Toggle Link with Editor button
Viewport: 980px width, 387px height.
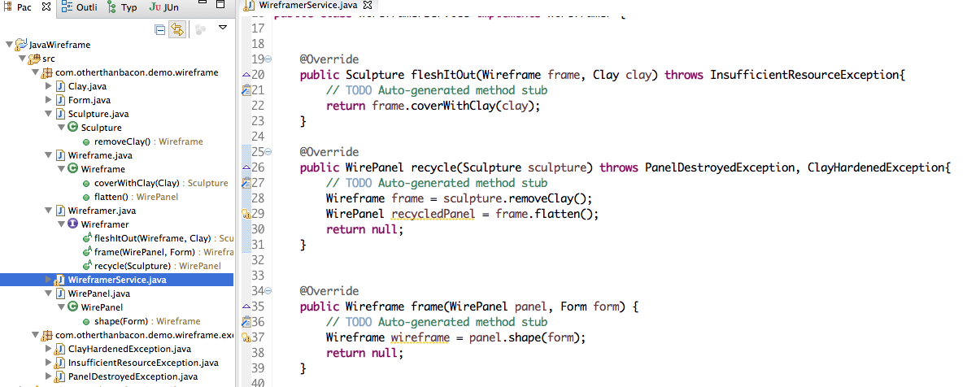pos(177,29)
